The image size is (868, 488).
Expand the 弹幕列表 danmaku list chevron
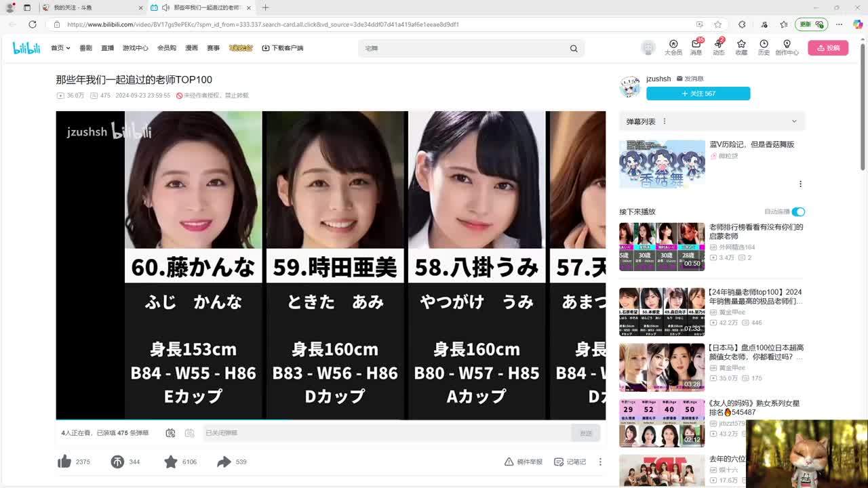[x=794, y=121]
